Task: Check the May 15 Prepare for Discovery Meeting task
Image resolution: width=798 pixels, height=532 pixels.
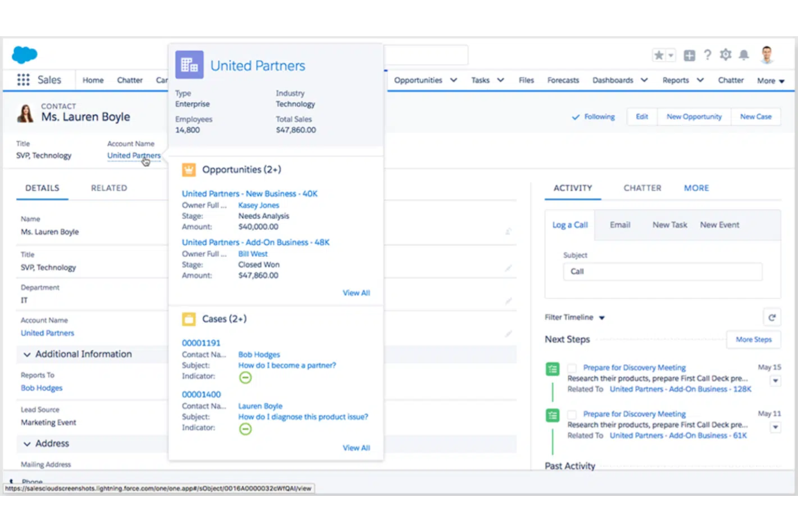Action: (572, 368)
